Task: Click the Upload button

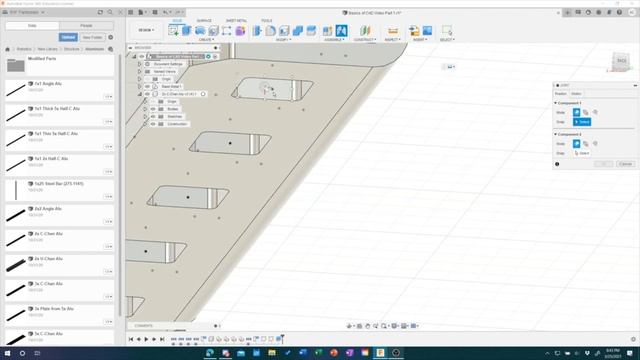Action: (x=68, y=37)
